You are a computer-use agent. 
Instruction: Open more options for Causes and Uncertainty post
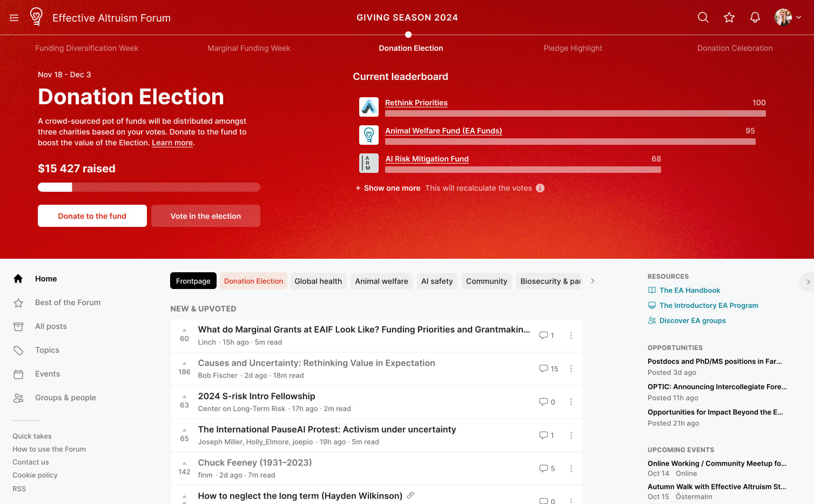point(571,369)
